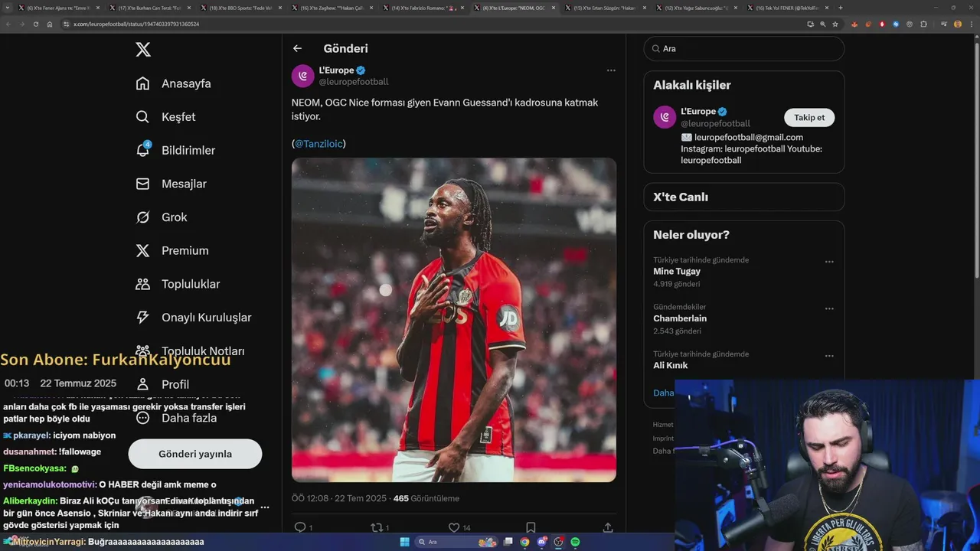
Task: Click Chrome address bar URL
Action: click(x=136, y=24)
